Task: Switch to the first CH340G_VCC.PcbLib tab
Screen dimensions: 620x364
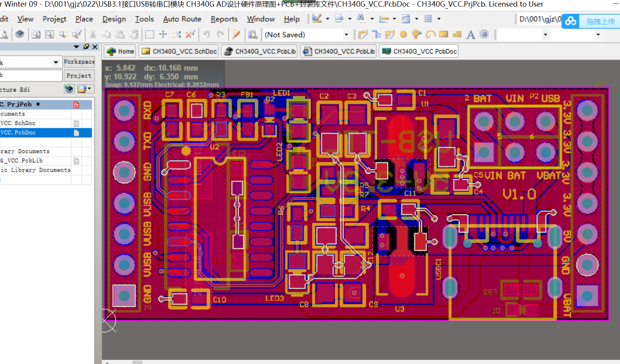Action: click(259, 51)
